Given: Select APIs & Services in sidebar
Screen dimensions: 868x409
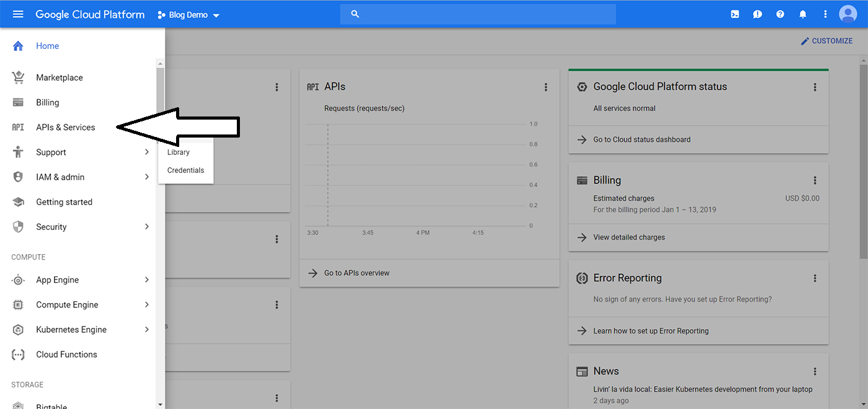Looking at the screenshot, I should pyautogui.click(x=65, y=127).
